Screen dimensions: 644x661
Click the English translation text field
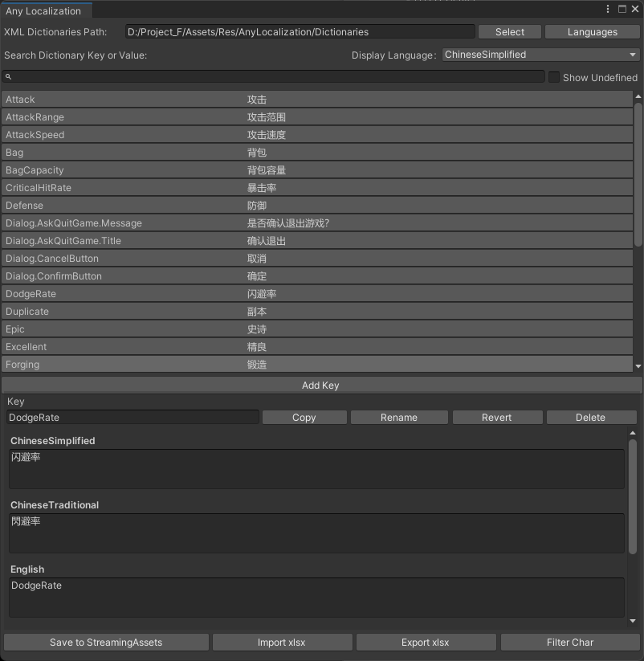316,597
